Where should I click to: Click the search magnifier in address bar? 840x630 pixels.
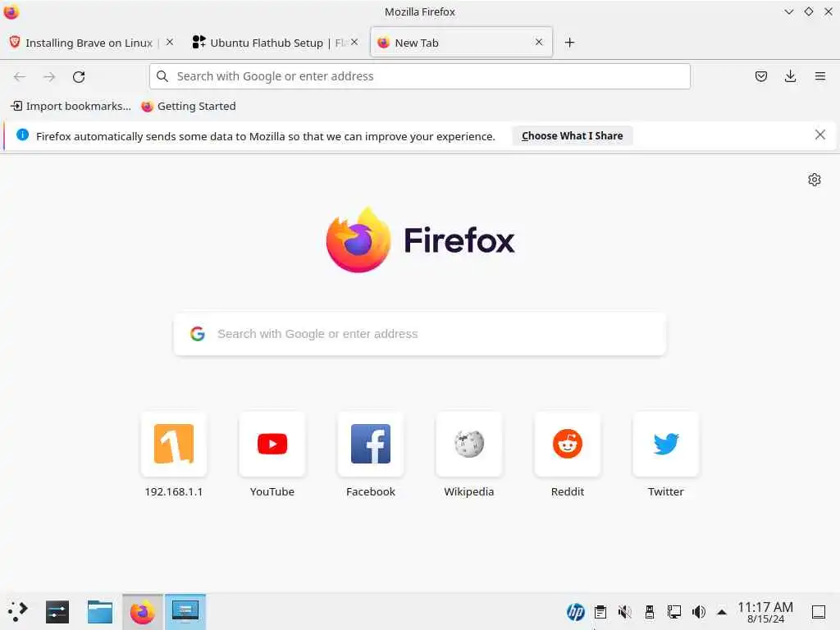pyautogui.click(x=162, y=76)
